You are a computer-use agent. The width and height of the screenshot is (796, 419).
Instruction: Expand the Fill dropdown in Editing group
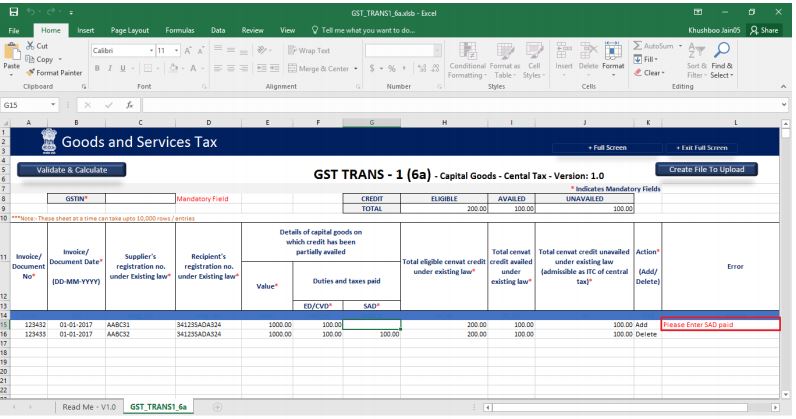[659, 61]
